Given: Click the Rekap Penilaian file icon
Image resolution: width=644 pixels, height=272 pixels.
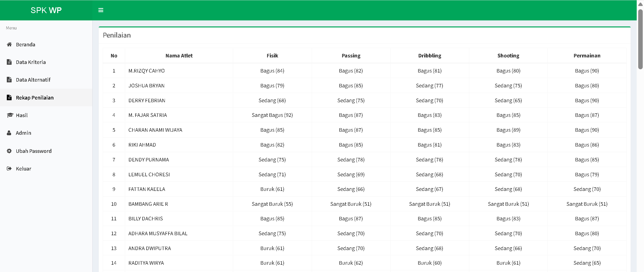Looking at the screenshot, I should (9, 98).
